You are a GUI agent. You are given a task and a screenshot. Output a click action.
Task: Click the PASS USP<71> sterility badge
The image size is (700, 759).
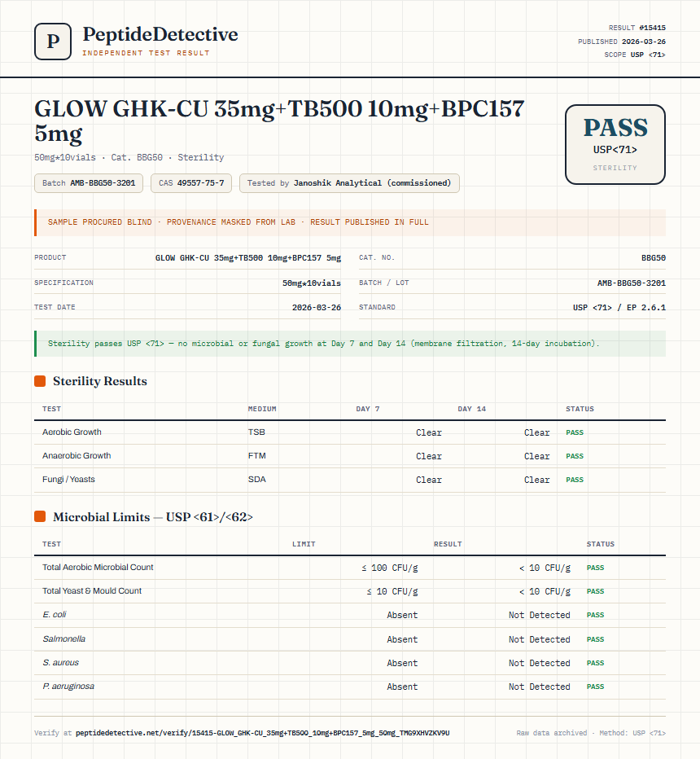(615, 144)
